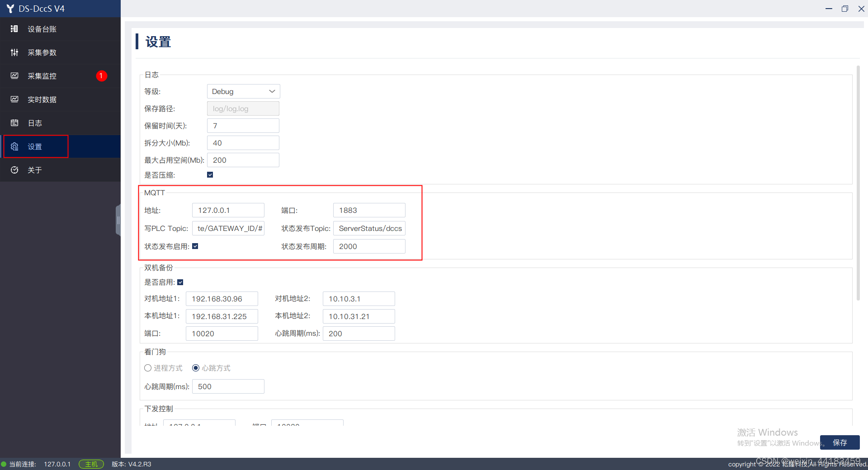Click the red notification badge on 采集监控
Viewport: 868px width, 470px height.
click(x=101, y=76)
